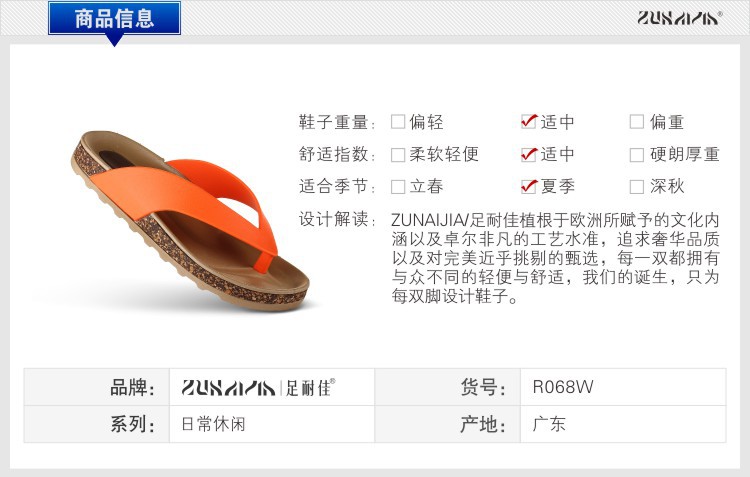Click the 产地 label cell
The height and width of the screenshot is (477, 750).
[448, 424]
